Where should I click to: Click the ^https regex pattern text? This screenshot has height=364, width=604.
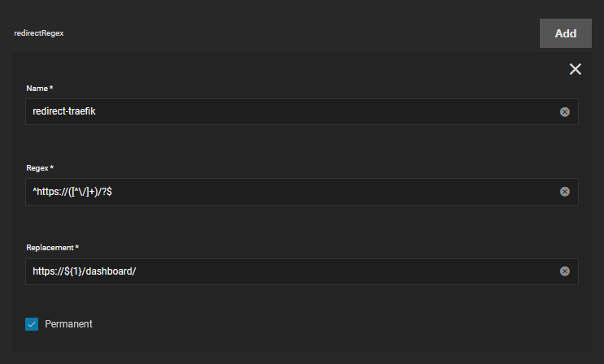pos(77,192)
